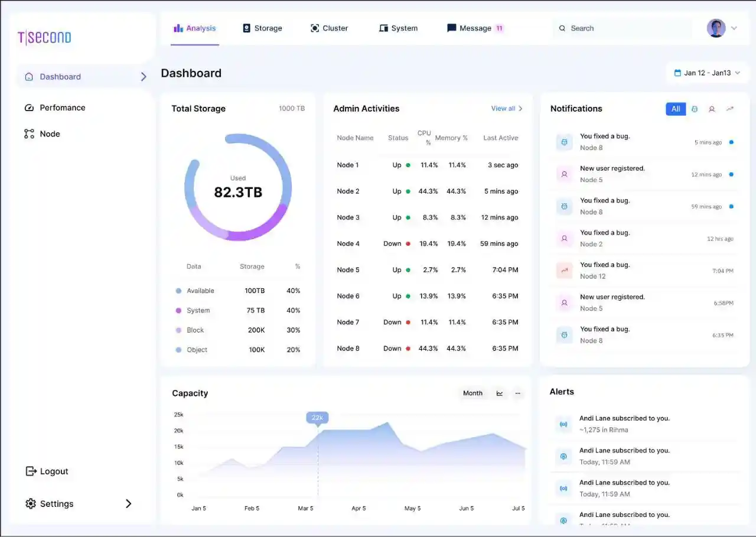Click calendar icon in date range selector

pos(677,73)
